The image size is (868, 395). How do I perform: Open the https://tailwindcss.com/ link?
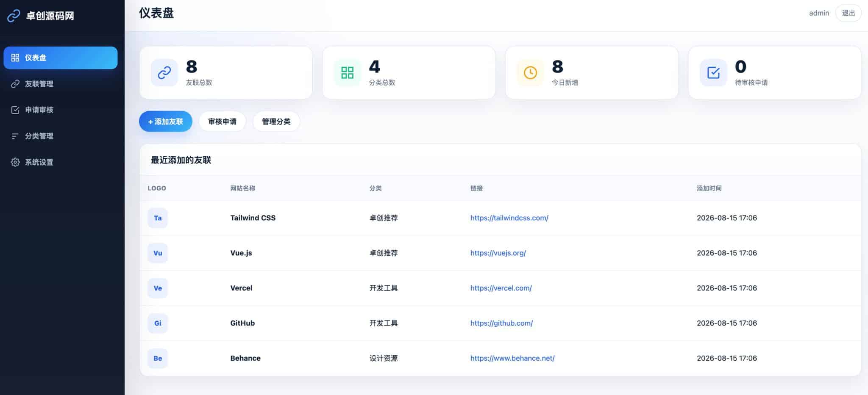click(509, 218)
